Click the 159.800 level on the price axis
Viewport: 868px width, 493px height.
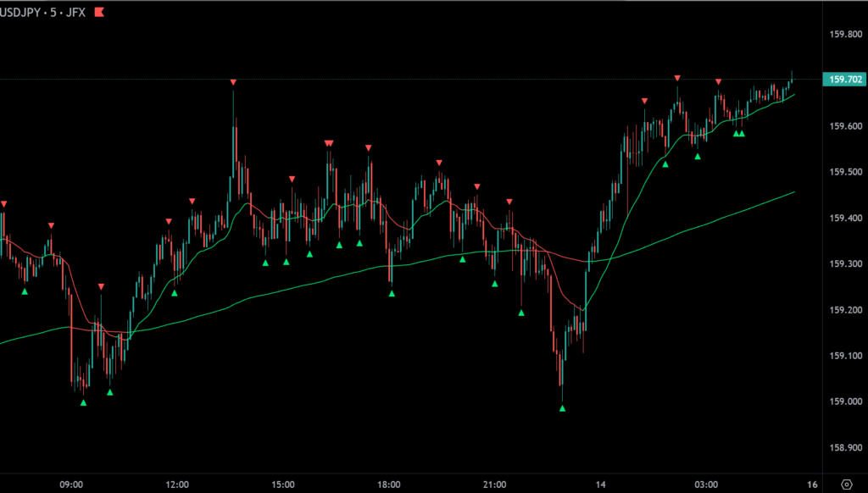point(843,35)
